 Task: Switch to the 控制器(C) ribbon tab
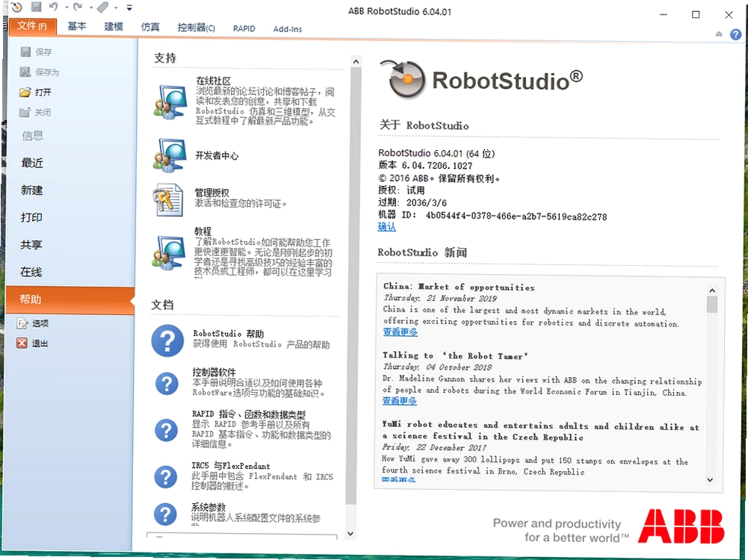[x=196, y=28]
